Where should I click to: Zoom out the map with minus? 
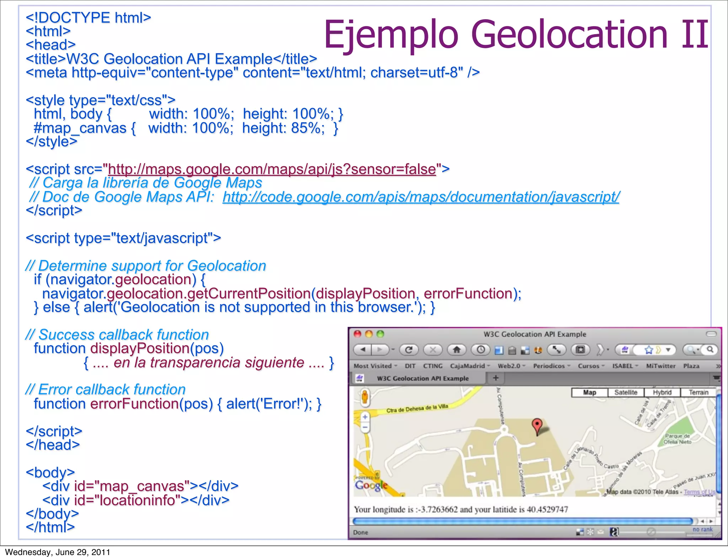(x=365, y=427)
